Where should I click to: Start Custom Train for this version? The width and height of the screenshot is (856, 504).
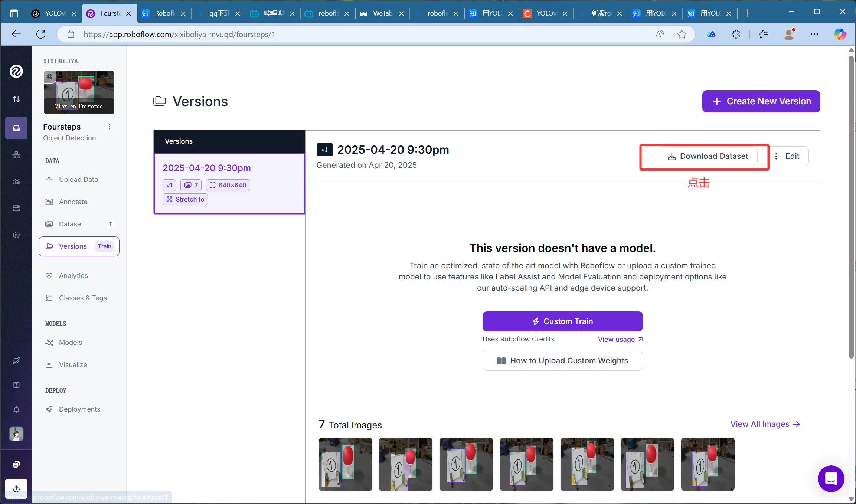562,321
